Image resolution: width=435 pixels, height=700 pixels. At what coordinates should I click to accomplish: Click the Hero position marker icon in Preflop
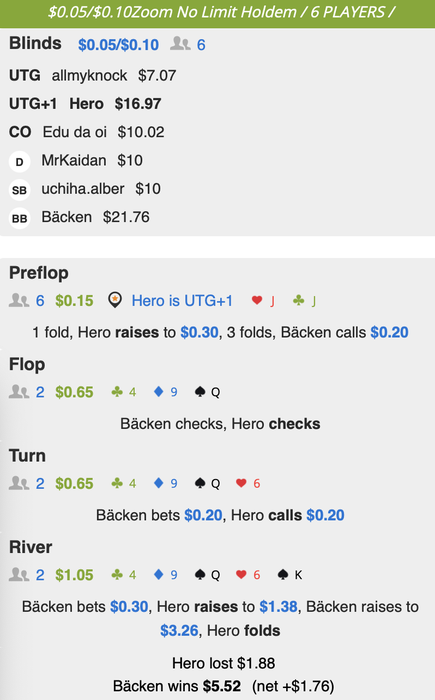pos(115,300)
